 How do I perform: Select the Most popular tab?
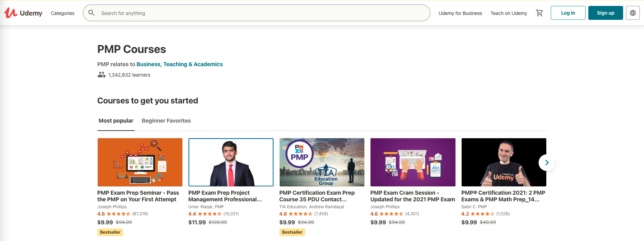[x=116, y=120]
